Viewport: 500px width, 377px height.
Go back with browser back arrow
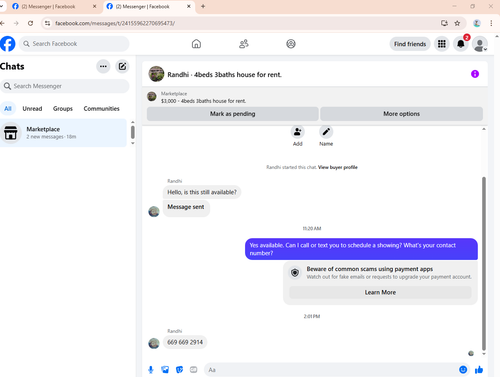[2, 23]
